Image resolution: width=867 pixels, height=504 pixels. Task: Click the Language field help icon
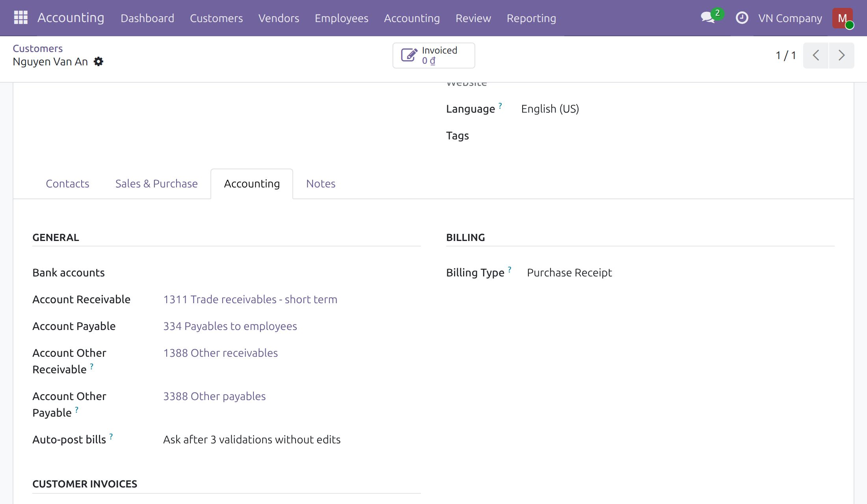click(x=500, y=106)
